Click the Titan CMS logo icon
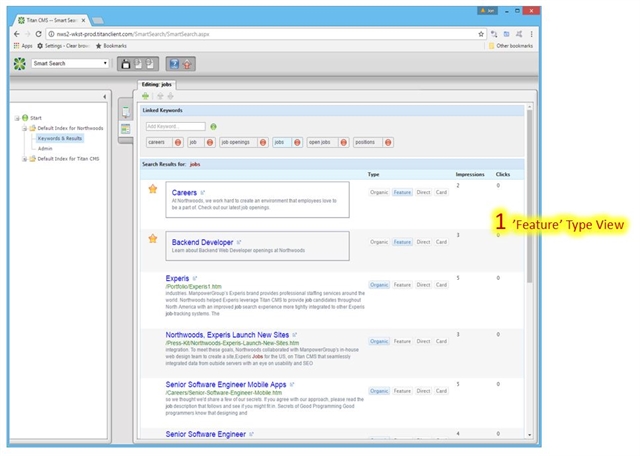Screen dimensions: 640x456 coord(20,64)
